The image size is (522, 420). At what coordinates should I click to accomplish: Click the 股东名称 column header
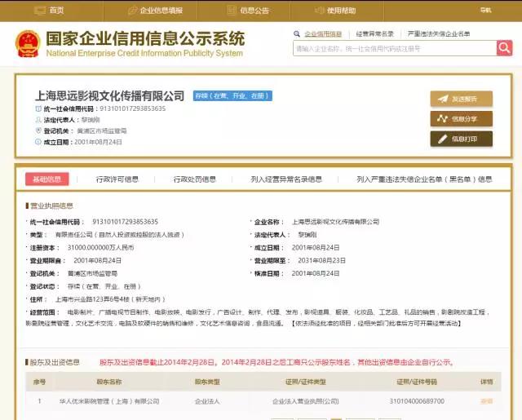coord(108,382)
